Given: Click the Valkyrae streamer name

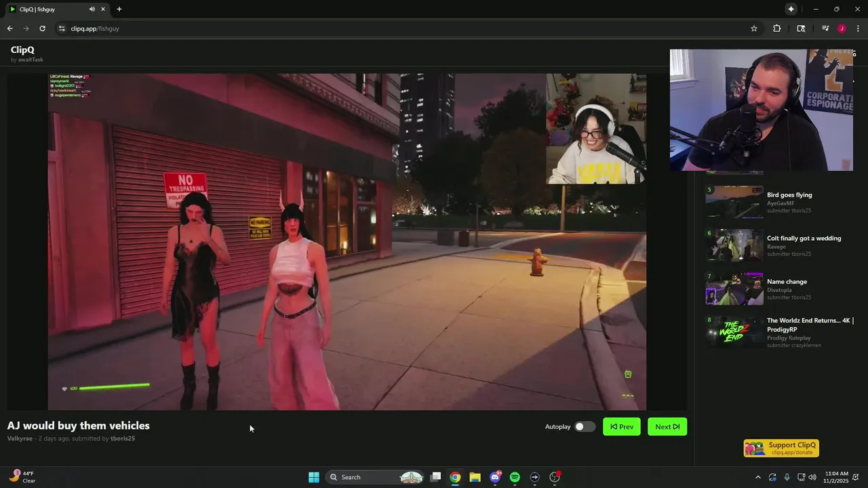Looking at the screenshot, I should (20, 439).
